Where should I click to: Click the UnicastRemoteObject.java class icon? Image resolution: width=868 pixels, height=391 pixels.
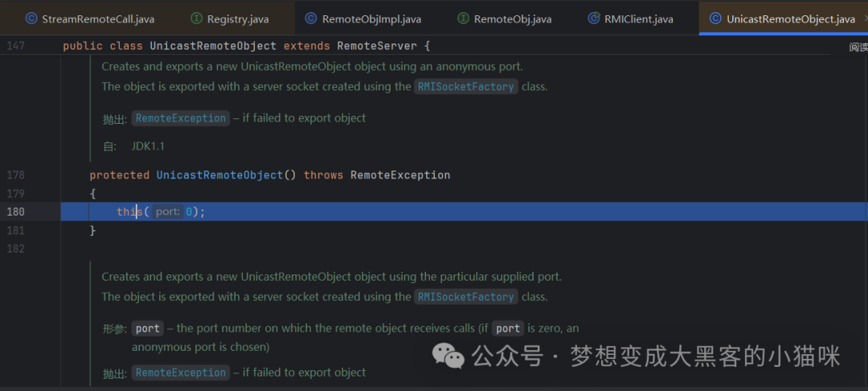[x=716, y=19]
